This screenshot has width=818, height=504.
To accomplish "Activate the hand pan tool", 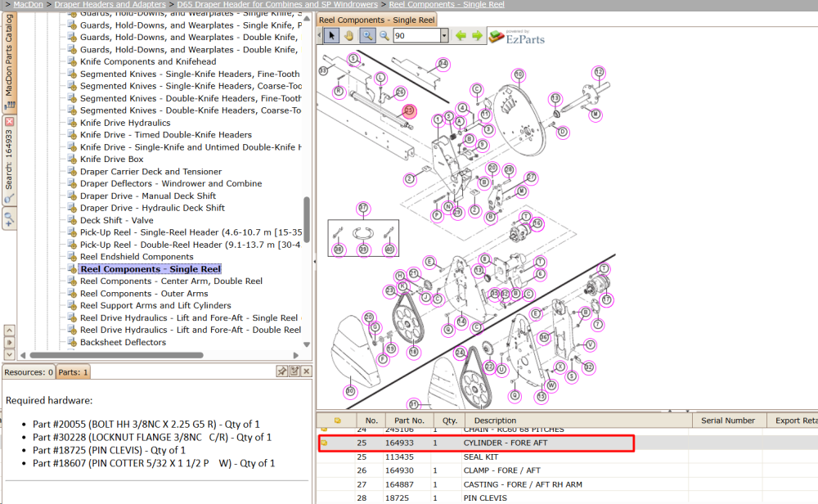I will 348,35.
